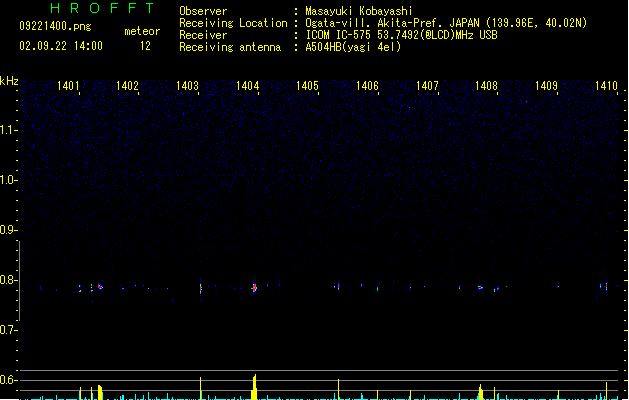Select A504HB(yagi 4el) antenna text
Viewport: 629px width, 400px height.
[353, 47]
